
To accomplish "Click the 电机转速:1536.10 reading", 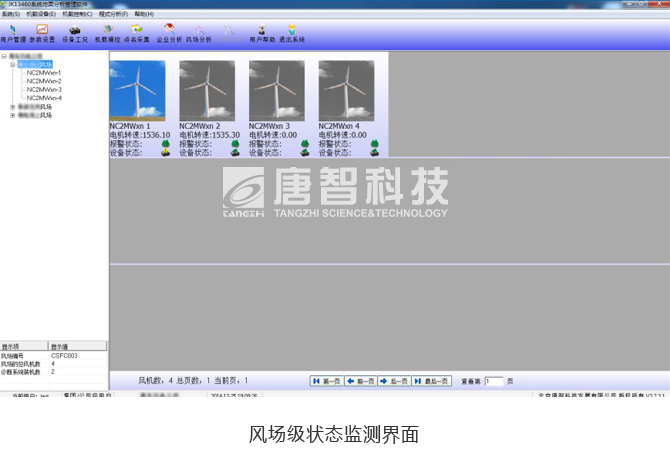I will (140, 135).
